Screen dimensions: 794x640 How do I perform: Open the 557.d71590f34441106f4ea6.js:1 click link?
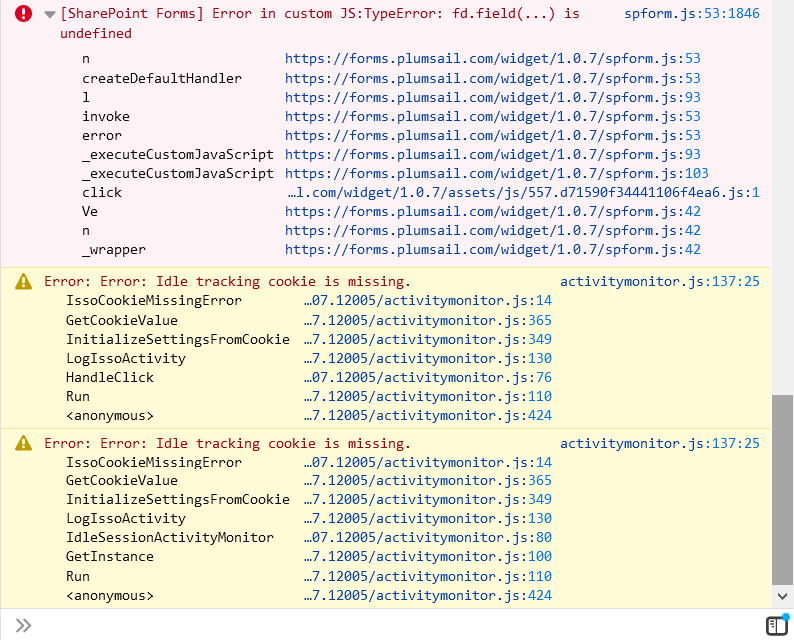[x=523, y=192]
